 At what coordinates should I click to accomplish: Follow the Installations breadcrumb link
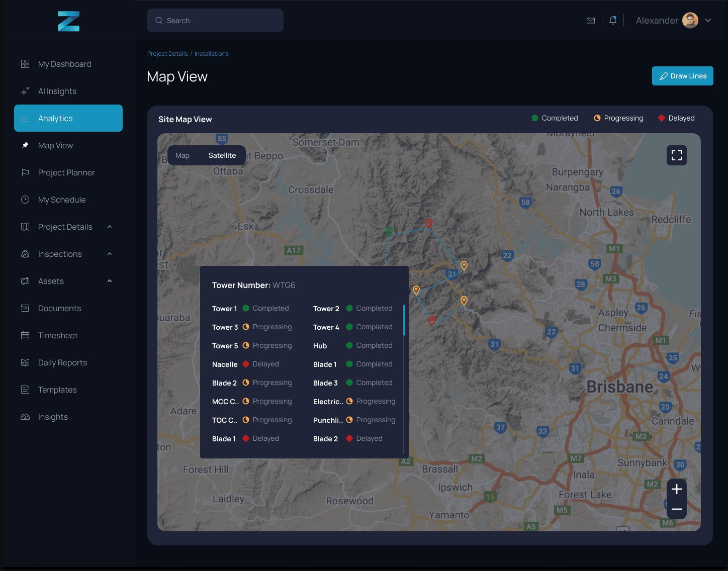[x=212, y=54]
